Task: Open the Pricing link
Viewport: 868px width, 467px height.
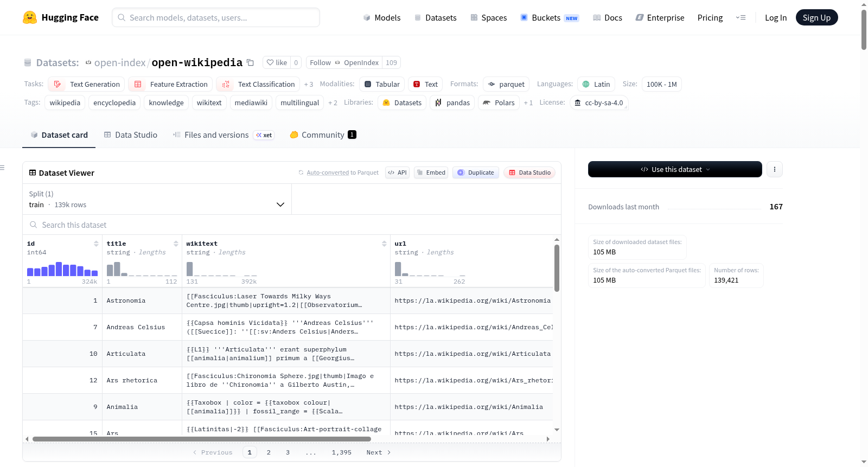Action: (x=710, y=17)
